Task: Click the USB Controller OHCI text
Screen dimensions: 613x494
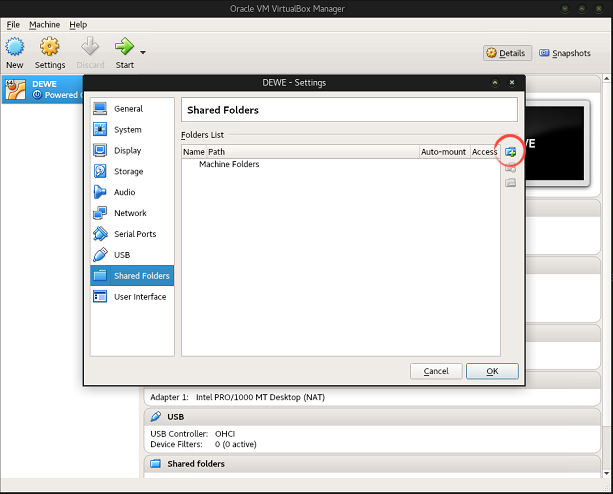Action: [x=192, y=434]
